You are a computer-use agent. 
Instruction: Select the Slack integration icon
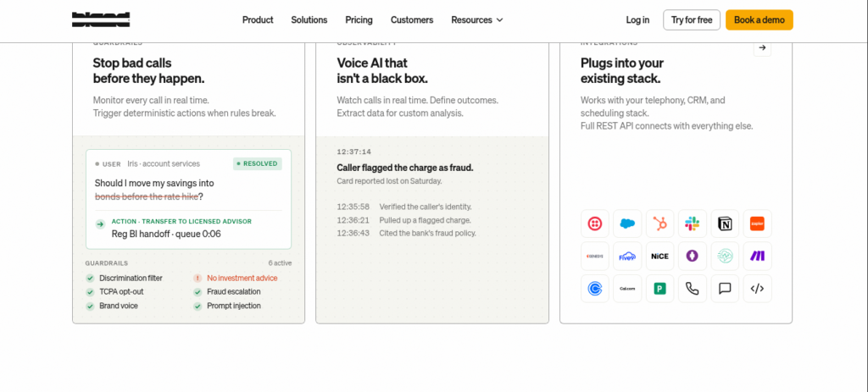point(693,224)
